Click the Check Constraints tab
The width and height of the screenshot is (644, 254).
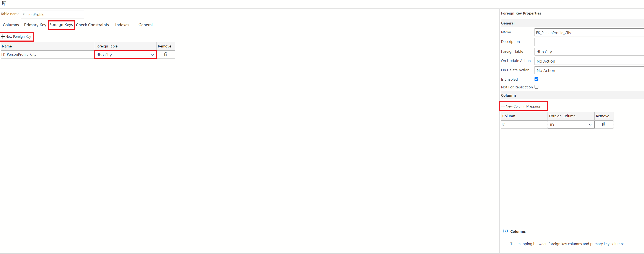[x=92, y=25]
